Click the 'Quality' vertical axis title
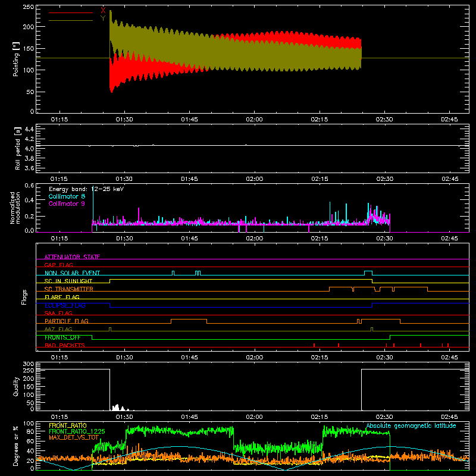 pyautogui.click(x=16, y=386)
